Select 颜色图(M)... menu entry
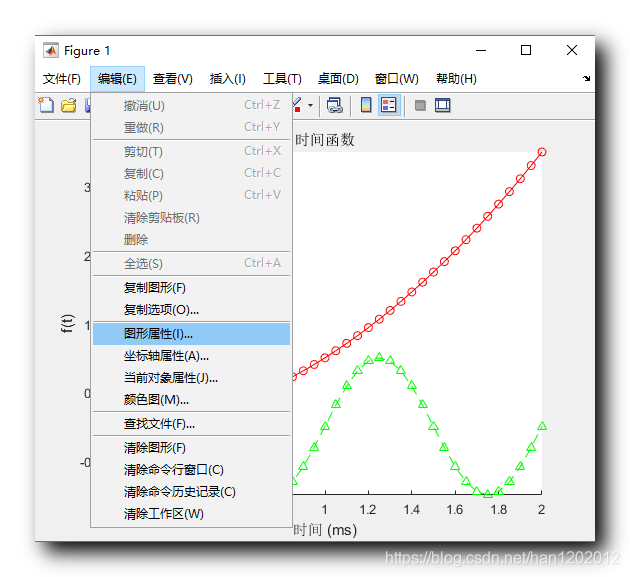Viewport: 630px width, 577px height. (191, 400)
